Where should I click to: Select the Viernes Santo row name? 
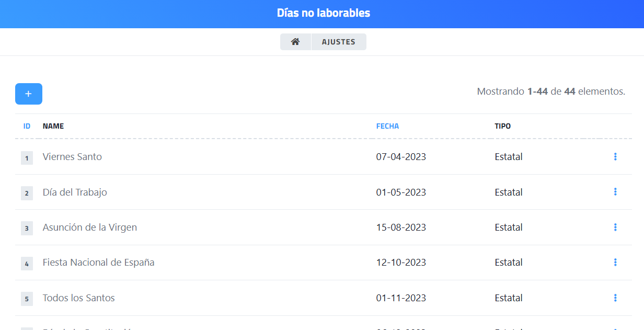[72, 157]
